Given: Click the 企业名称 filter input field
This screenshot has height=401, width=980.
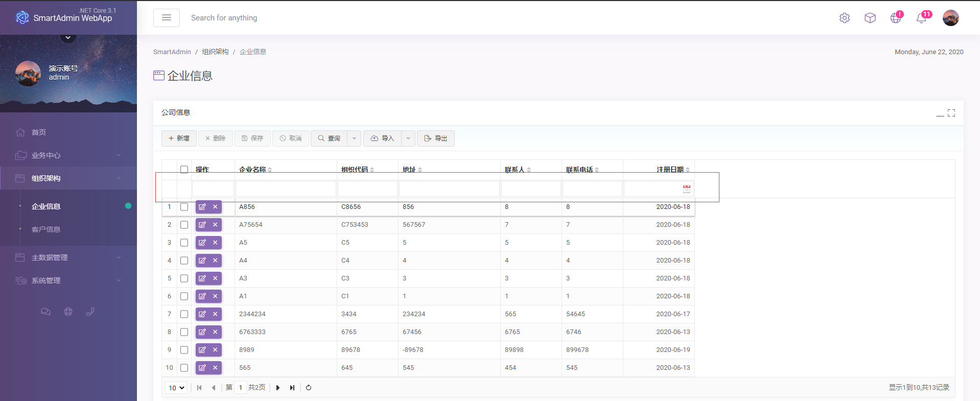Looking at the screenshot, I should pyautogui.click(x=286, y=189).
